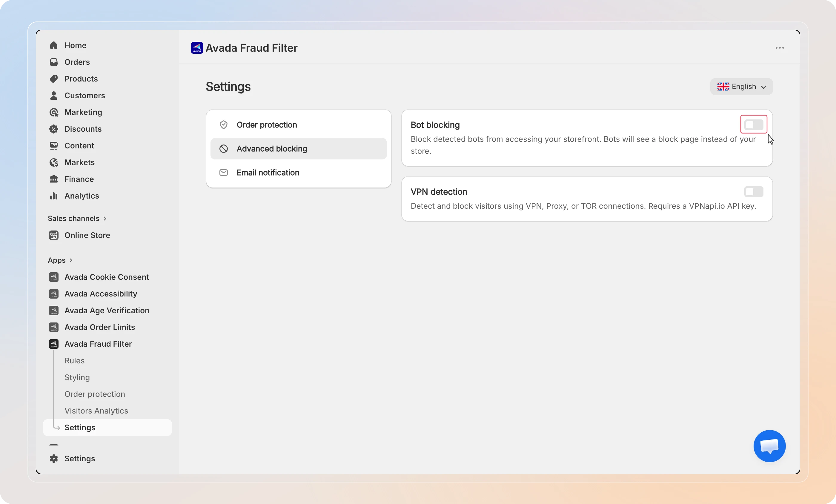The height and width of the screenshot is (504, 836).
Task: Click the Products tag icon
Action: click(54, 79)
